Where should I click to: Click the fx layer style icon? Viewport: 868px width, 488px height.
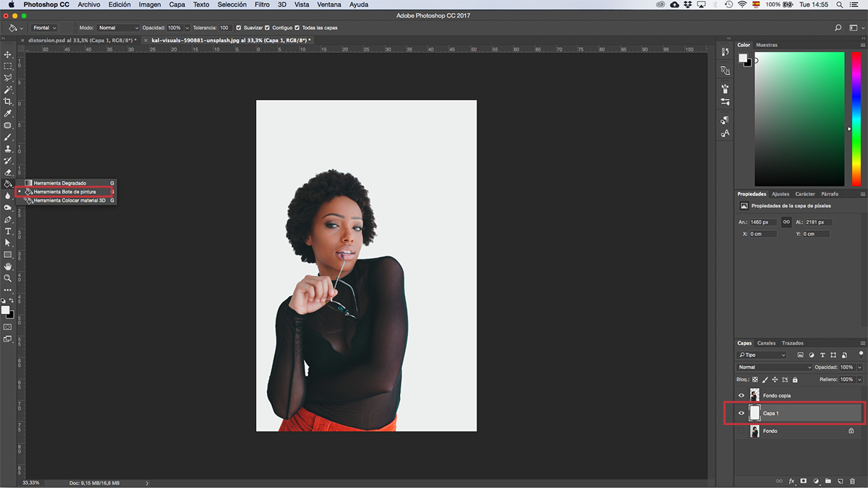click(791, 481)
